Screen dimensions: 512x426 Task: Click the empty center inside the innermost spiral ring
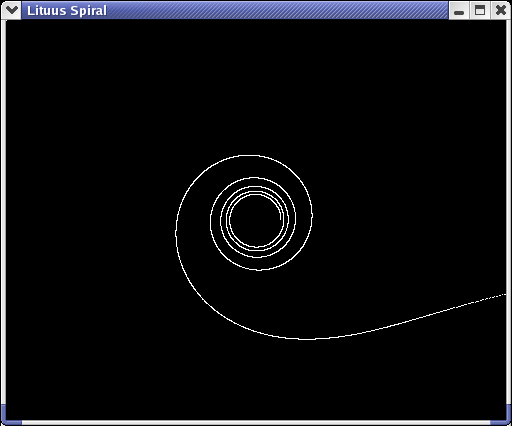[x=256, y=220]
